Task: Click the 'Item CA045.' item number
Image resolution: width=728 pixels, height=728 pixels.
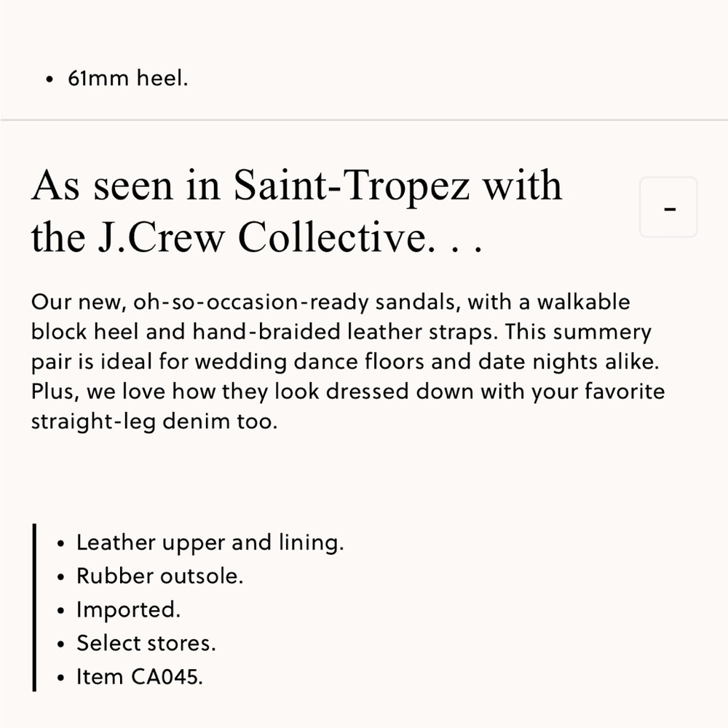Action: 140,677
